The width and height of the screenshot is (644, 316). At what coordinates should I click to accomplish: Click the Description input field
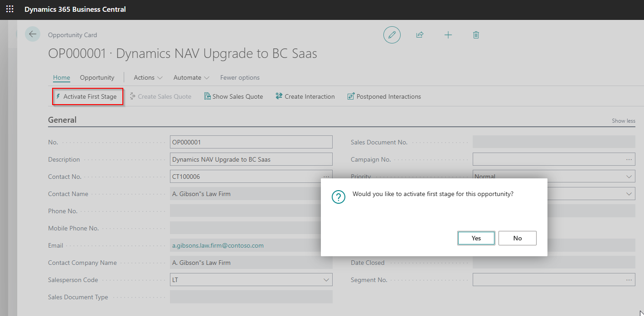[251, 159]
